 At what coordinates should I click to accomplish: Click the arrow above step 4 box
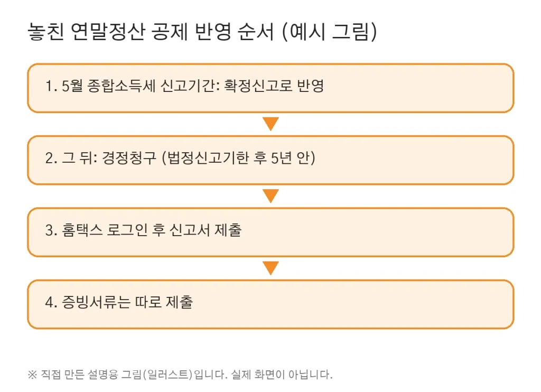click(270, 268)
